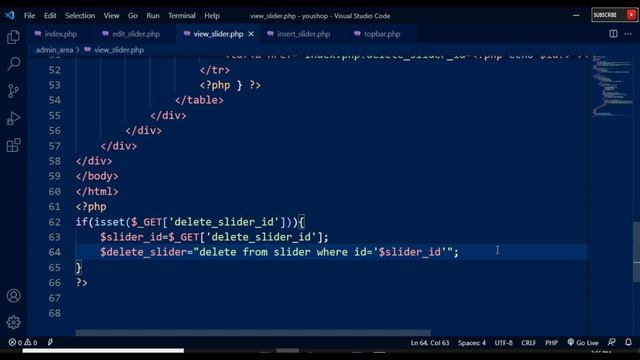Click view_slider.php in the breadcrumb
This screenshot has height=360, width=640.
click(x=119, y=50)
